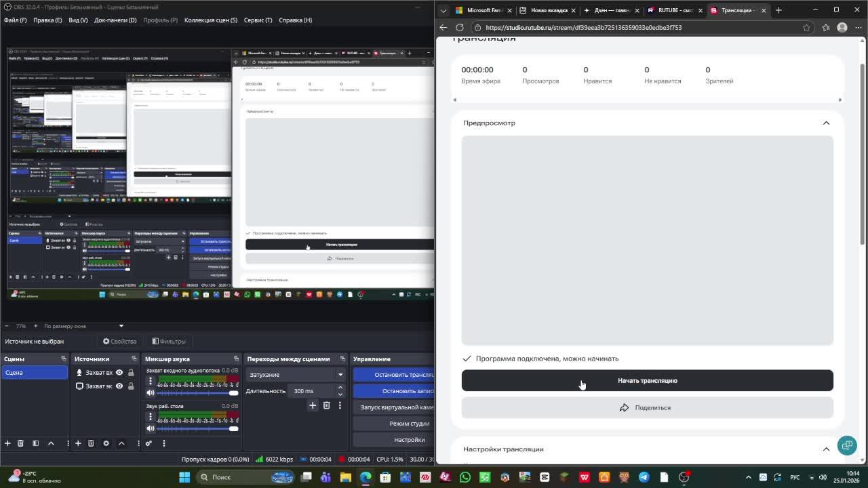Image resolution: width=868 pixels, height=488 pixels.
Task: Collapse Настройки трансляции section
Action: pos(826,449)
